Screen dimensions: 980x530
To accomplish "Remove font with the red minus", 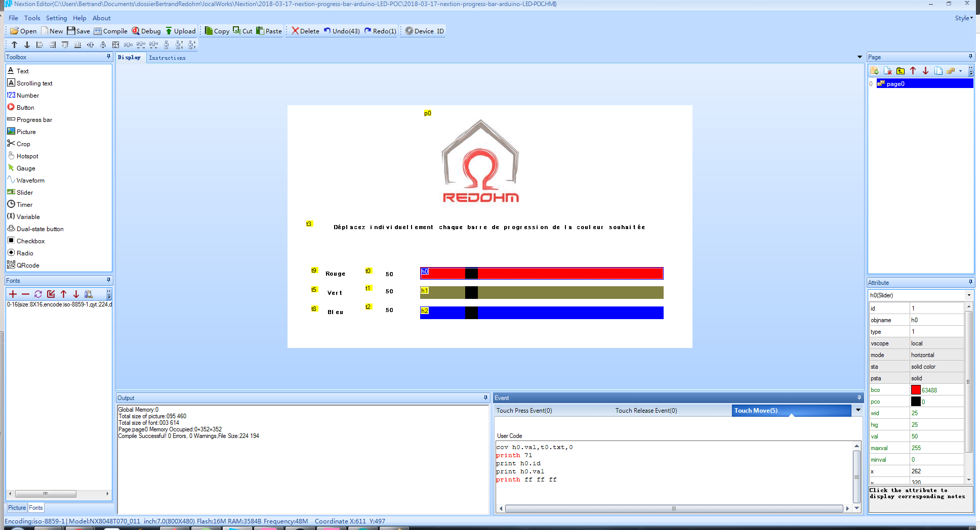I will [x=25, y=294].
